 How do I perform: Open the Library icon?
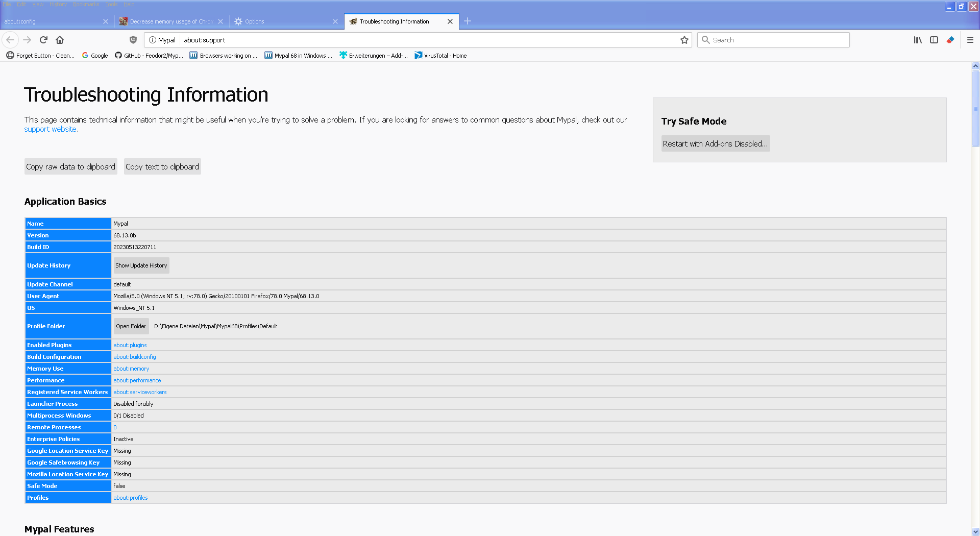(x=918, y=40)
